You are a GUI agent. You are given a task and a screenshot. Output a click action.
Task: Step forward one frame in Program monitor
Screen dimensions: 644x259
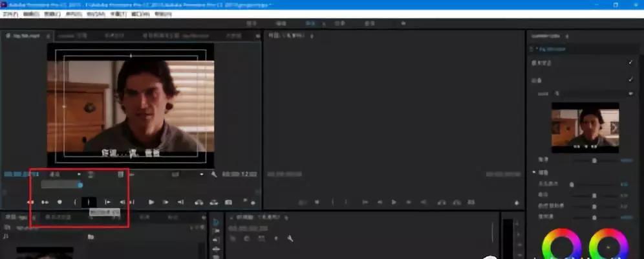(x=409, y=202)
